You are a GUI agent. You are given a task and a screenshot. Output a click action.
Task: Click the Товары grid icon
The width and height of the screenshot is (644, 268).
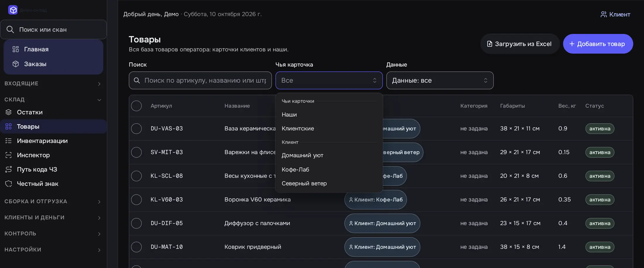point(8,126)
